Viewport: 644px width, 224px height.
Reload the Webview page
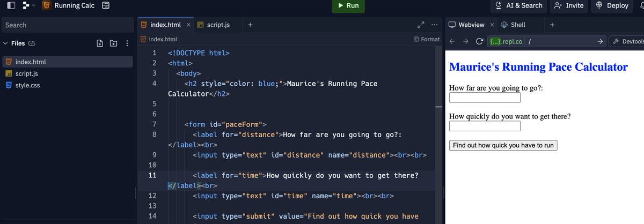coord(480,42)
